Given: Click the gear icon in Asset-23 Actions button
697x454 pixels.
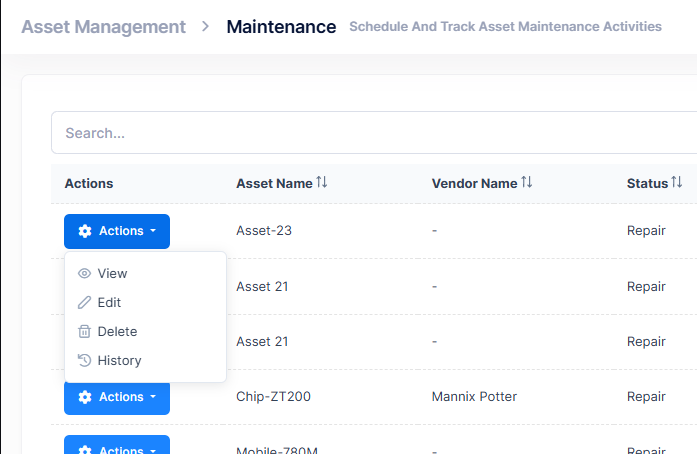Looking at the screenshot, I should coord(85,231).
